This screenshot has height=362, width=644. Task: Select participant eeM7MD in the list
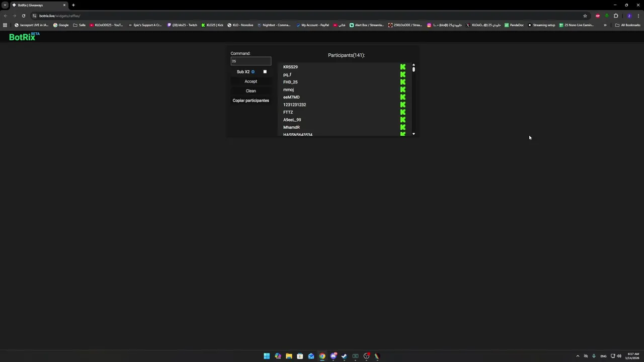click(291, 97)
